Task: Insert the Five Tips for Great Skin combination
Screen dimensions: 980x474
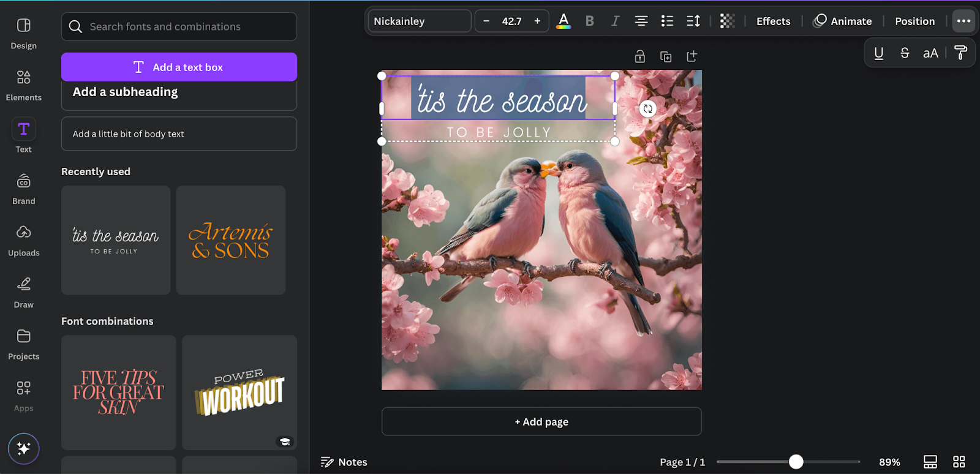Action: 119,393
